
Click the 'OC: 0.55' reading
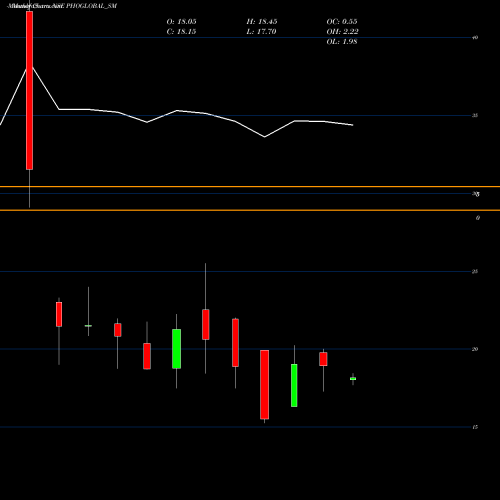(x=342, y=22)
